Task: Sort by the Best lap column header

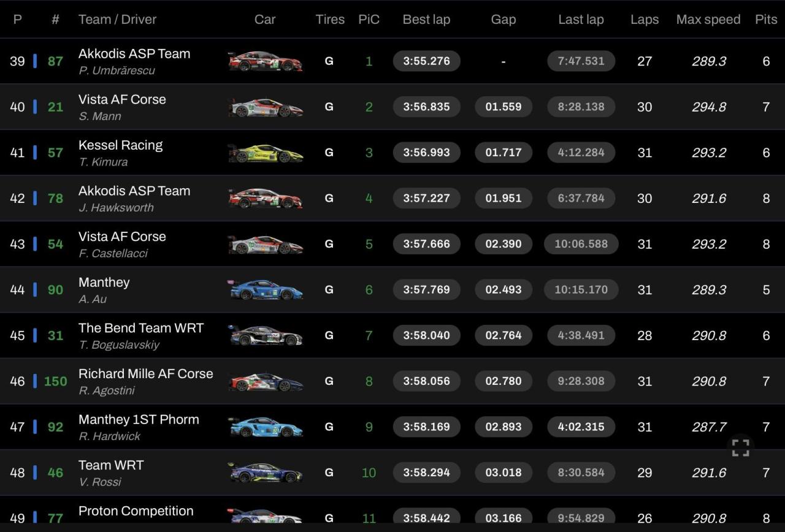Action: [x=426, y=20]
